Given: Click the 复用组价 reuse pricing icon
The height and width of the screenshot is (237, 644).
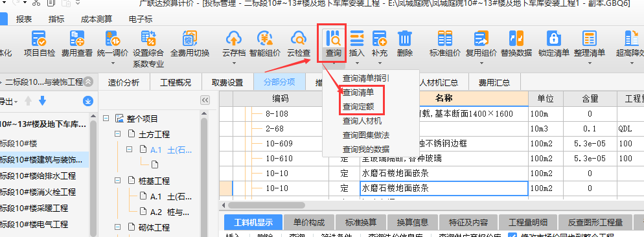Looking at the screenshot, I should click(x=481, y=39).
